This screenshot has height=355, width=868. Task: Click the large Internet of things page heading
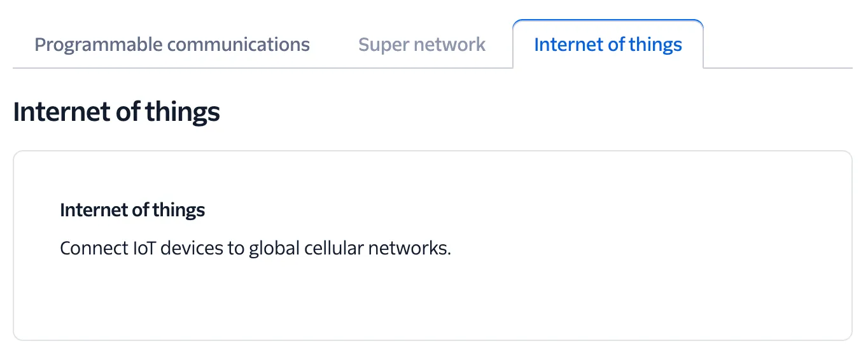116,112
